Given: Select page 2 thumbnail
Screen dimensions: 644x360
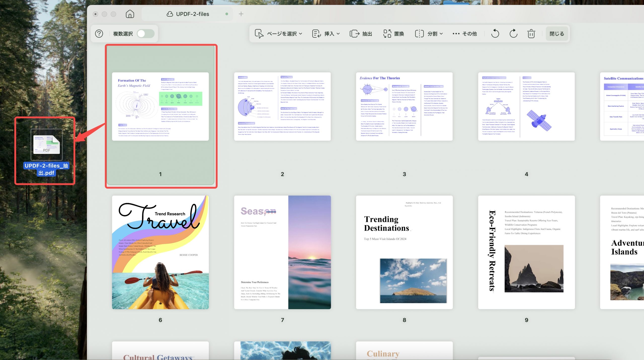Looking at the screenshot, I should point(282,106).
